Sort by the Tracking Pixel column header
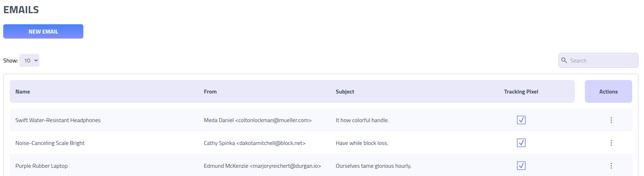The image size is (644, 176). click(521, 92)
